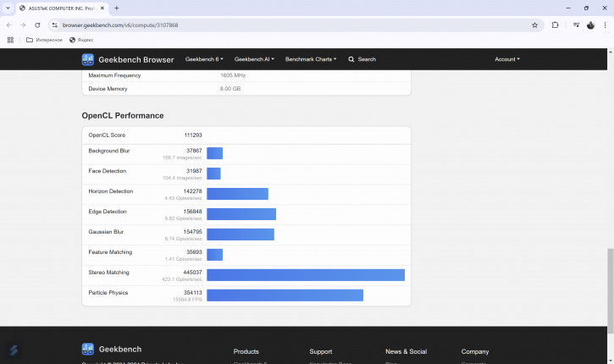Click the 445037 Stereo Matching score

tap(192, 273)
